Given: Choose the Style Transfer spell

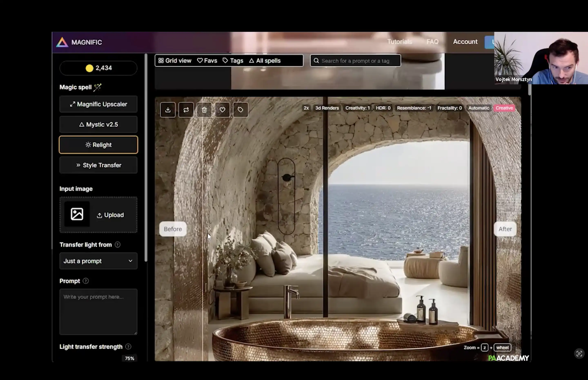Looking at the screenshot, I should click(x=98, y=165).
